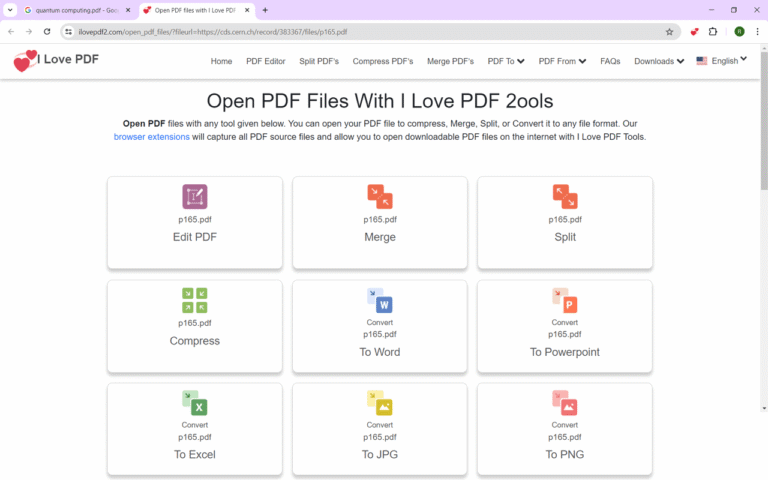Click the US flag language icon

[701, 61]
